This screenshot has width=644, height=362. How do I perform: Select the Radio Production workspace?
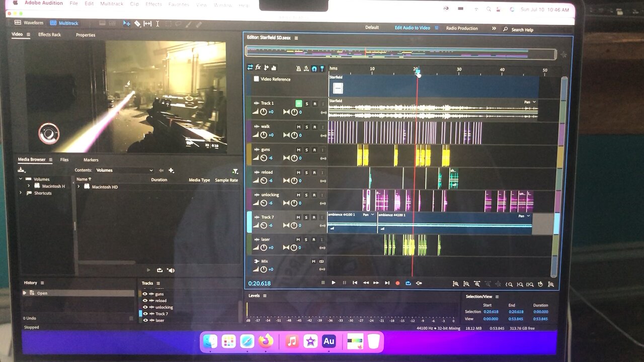coord(462,28)
